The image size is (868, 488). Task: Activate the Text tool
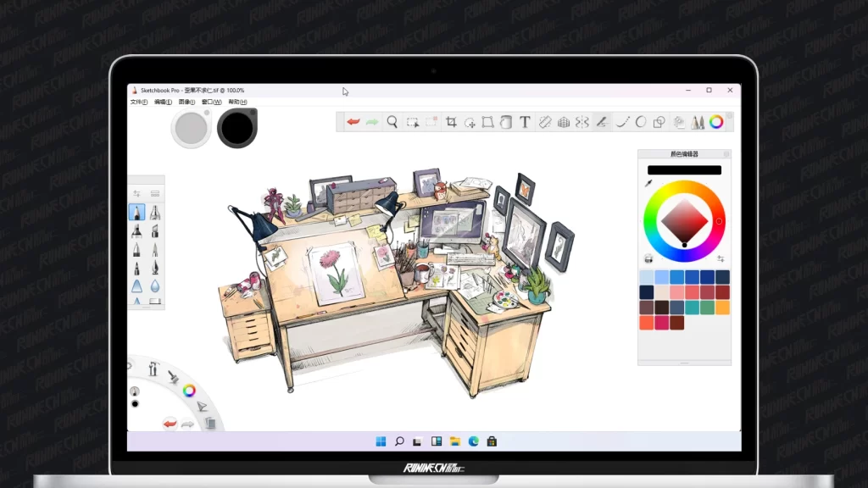pyautogui.click(x=525, y=122)
